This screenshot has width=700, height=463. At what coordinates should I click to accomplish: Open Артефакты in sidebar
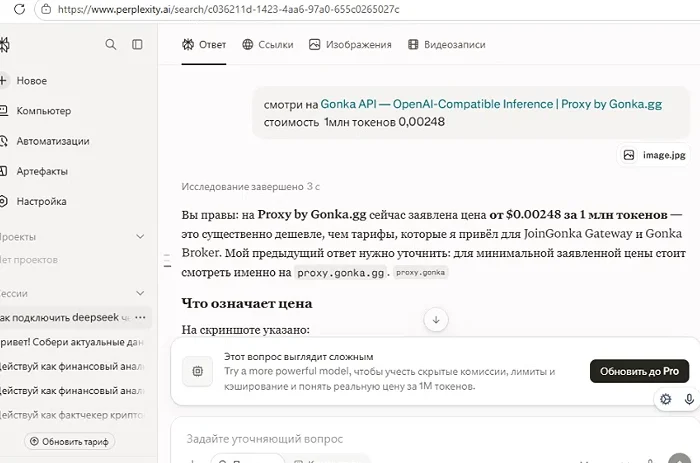click(42, 171)
